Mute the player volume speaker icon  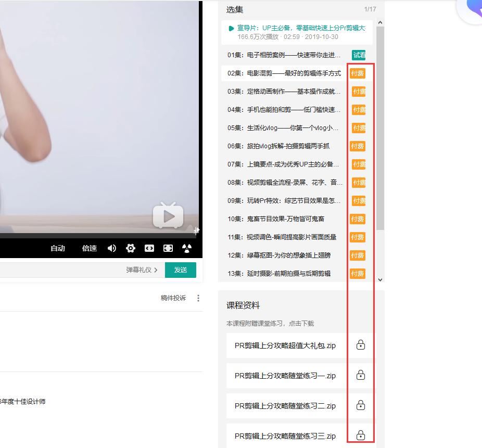tap(111, 248)
